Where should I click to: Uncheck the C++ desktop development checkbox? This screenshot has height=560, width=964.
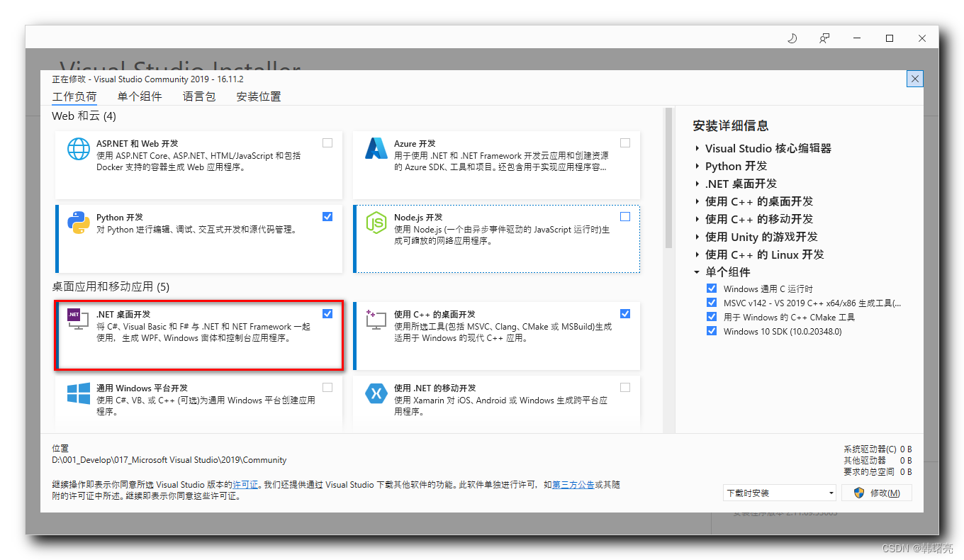[x=625, y=313]
